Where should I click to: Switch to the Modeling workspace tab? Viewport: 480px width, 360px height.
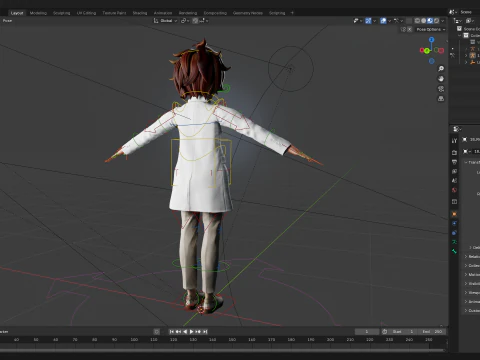[x=38, y=13]
